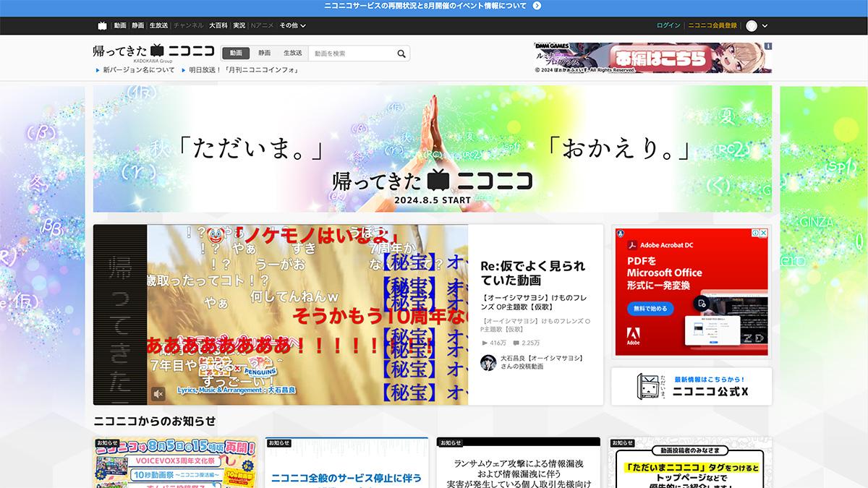Open the 大百科 menu item

coord(218,26)
